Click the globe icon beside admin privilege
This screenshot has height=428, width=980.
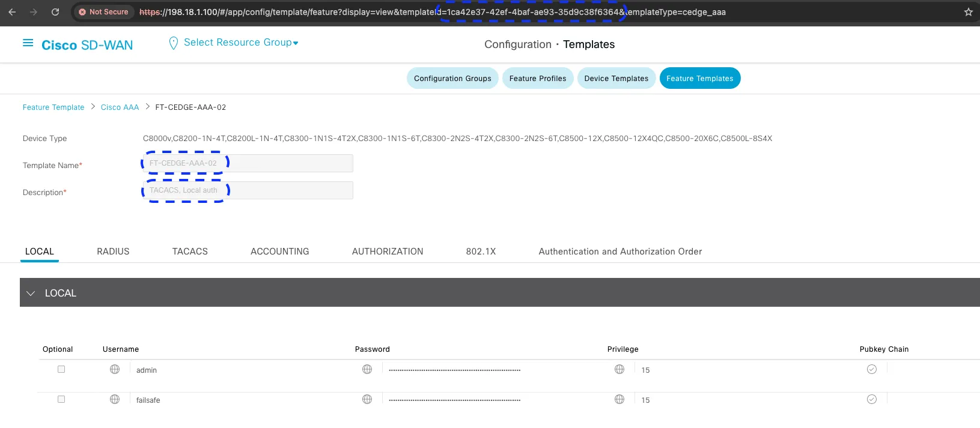[619, 369]
